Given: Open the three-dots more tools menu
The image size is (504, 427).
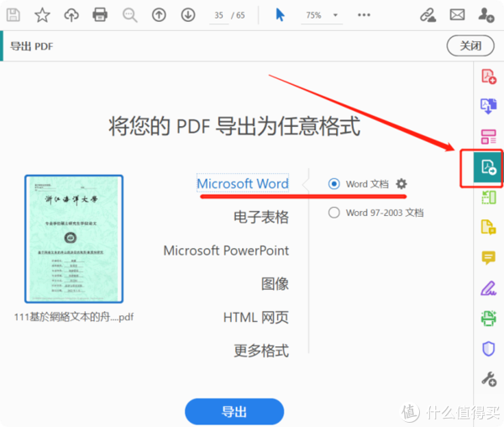Looking at the screenshot, I should 364,15.
